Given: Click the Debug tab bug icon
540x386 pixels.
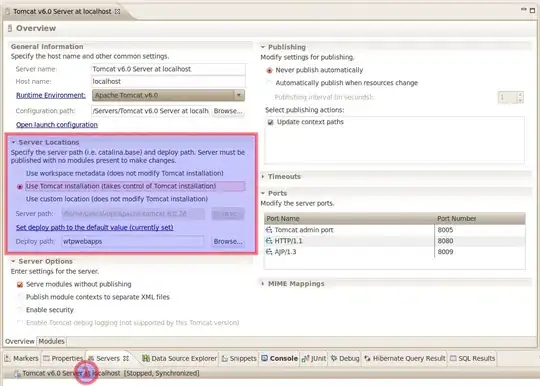Looking at the screenshot, I should point(334,358).
